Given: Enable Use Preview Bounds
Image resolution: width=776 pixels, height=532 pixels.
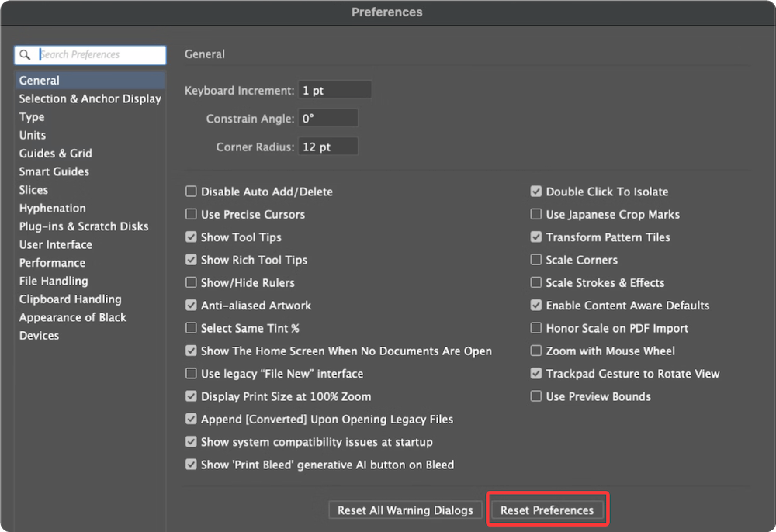Looking at the screenshot, I should [535, 396].
